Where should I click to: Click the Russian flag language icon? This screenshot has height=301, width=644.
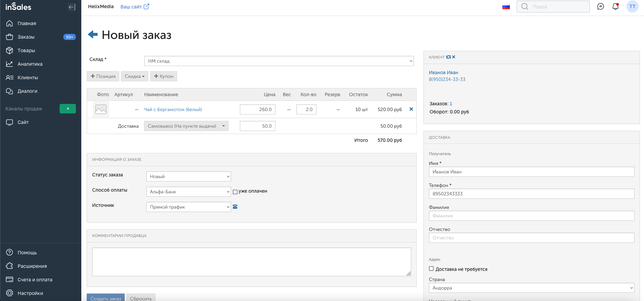pyautogui.click(x=506, y=7)
